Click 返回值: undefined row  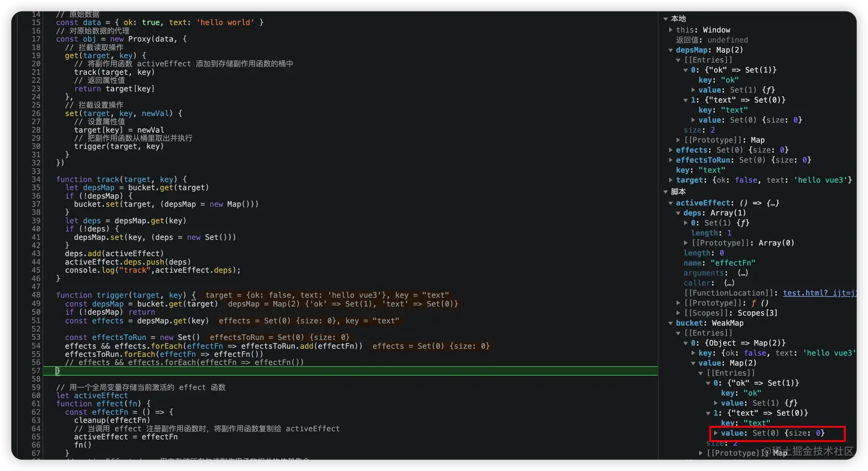[712, 40]
